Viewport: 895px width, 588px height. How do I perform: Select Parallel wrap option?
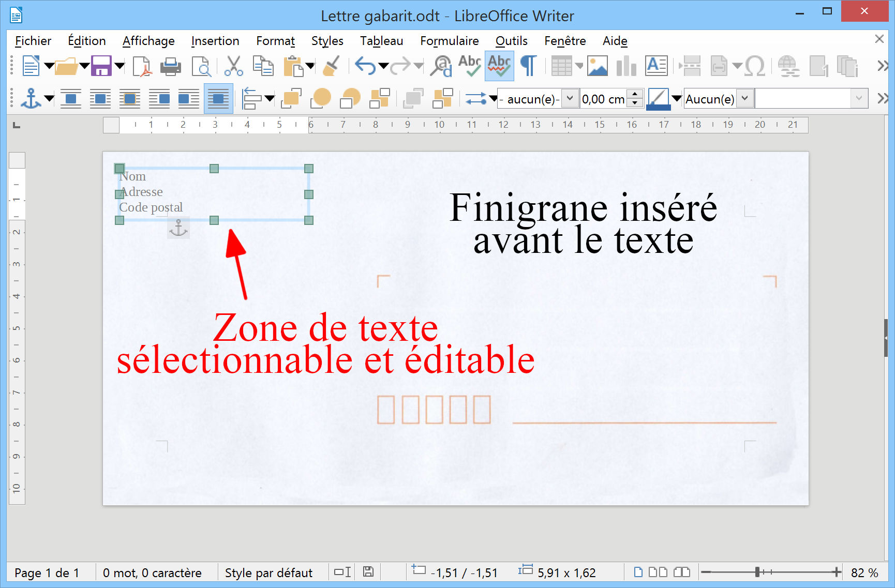(100, 98)
